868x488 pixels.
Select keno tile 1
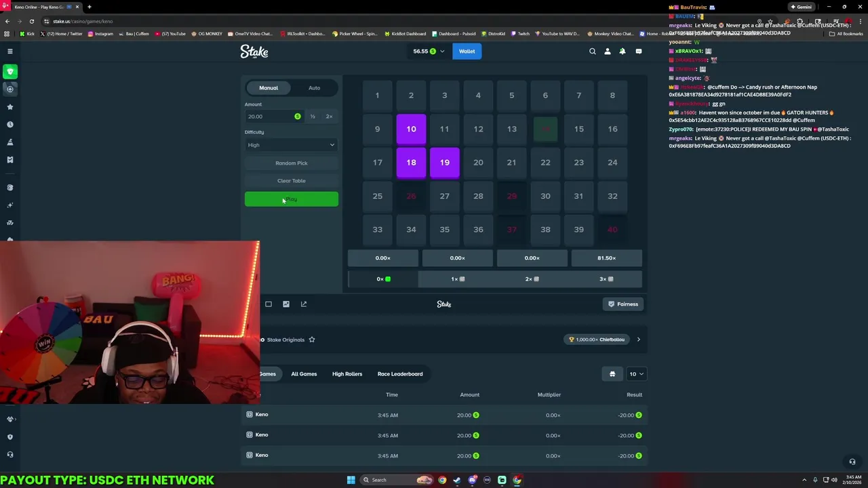coord(378,96)
